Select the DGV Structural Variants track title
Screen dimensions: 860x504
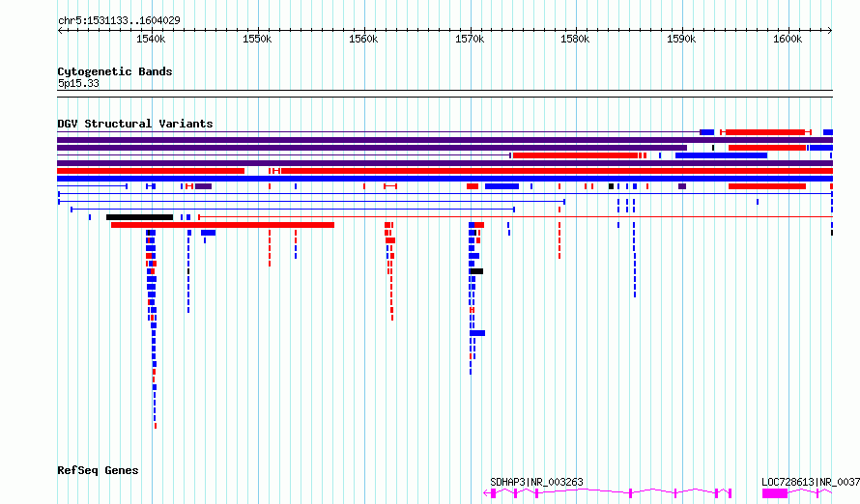click(135, 124)
